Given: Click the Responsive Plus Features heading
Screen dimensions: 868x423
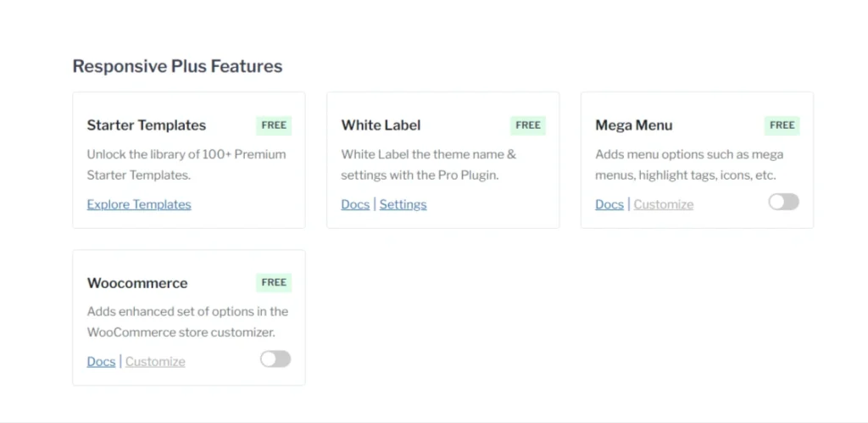Looking at the screenshot, I should click(x=177, y=66).
